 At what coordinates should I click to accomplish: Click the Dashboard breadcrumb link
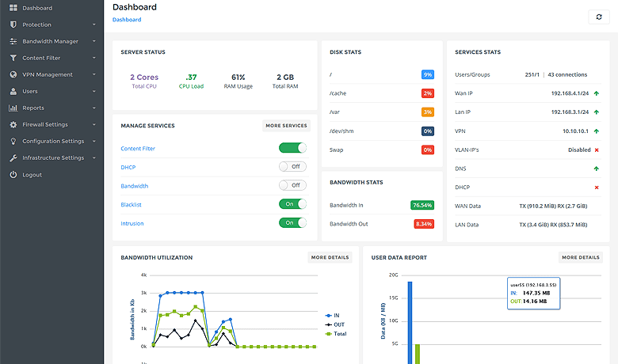point(127,20)
